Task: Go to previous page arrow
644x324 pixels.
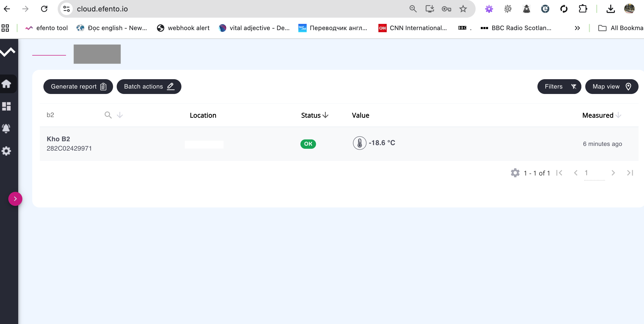Action: (576, 173)
